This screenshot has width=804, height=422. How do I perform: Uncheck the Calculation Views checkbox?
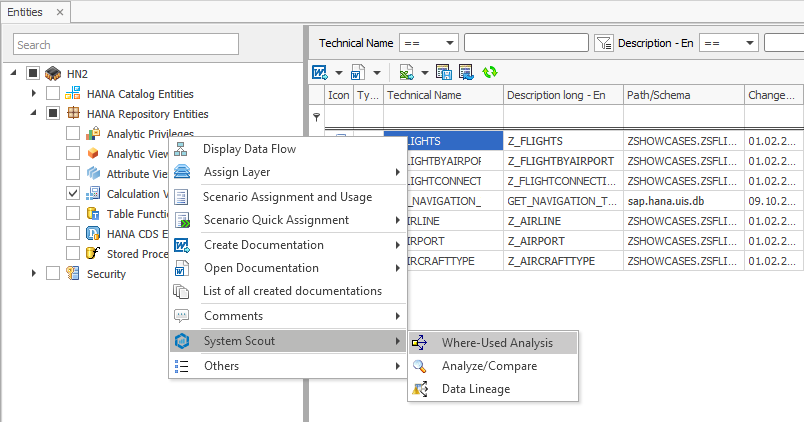(73, 194)
